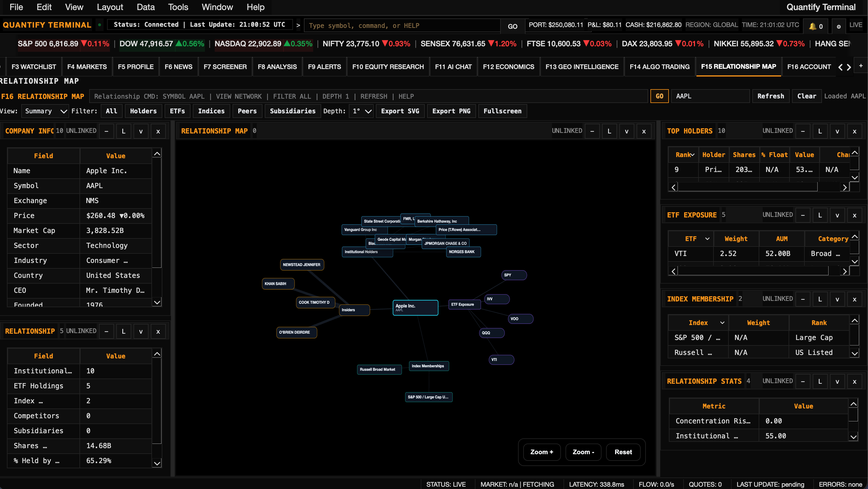Image resolution: width=868 pixels, height=489 pixels.
Task: Toggle UNLINKED on Relationship Map panel
Action: (567, 131)
